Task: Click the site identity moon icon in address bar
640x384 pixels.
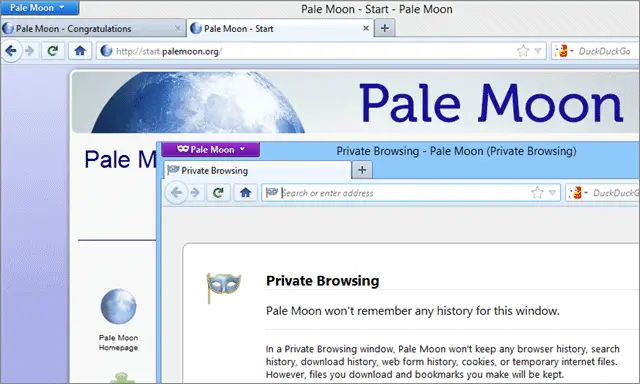Action: 107,51
